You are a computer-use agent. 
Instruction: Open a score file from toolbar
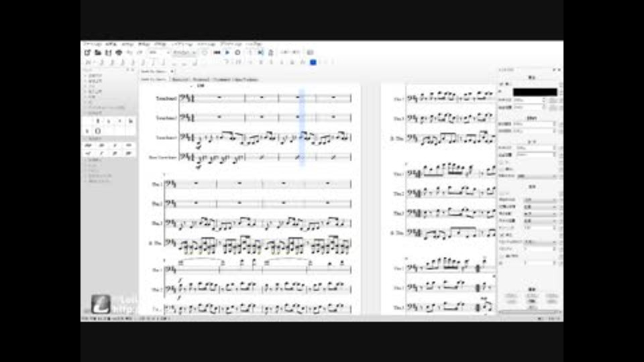pos(98,52)
